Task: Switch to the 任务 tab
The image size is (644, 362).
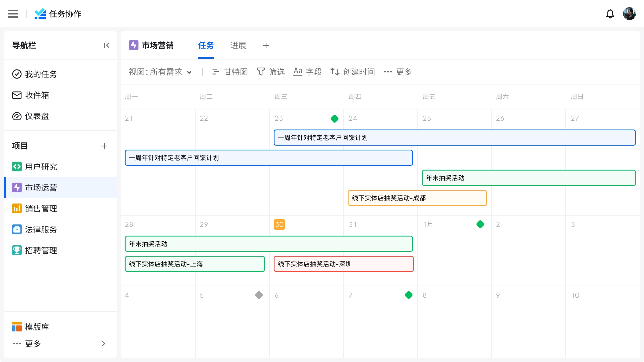Action: pos(206,45)
